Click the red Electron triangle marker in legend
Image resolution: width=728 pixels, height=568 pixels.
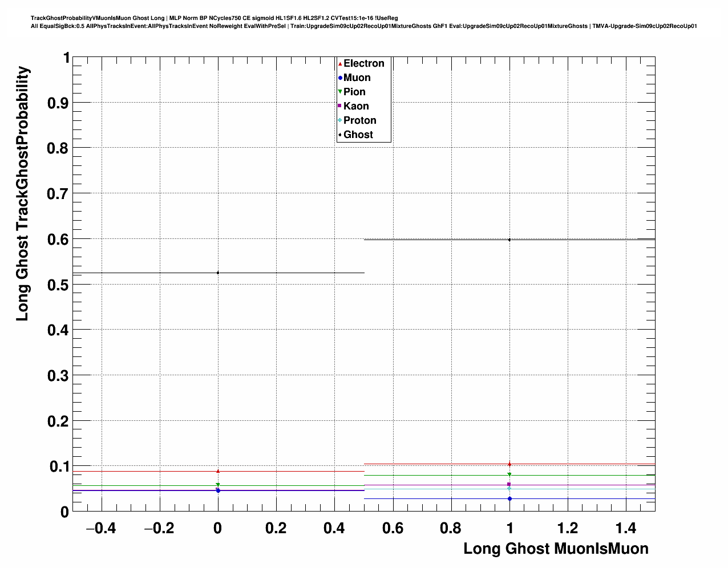point(340,64)
